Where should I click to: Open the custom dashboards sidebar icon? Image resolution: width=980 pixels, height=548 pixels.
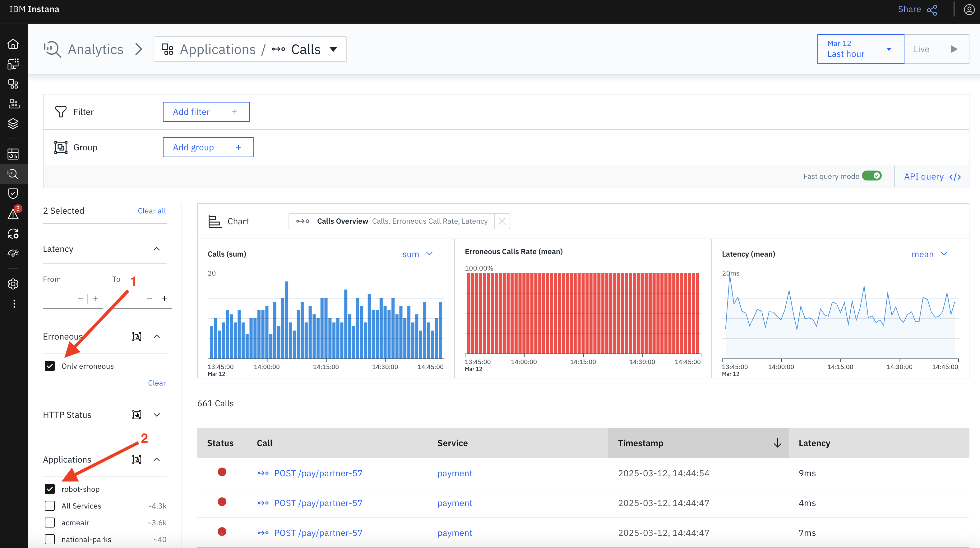pyautogui.click(x=13, y=64)
